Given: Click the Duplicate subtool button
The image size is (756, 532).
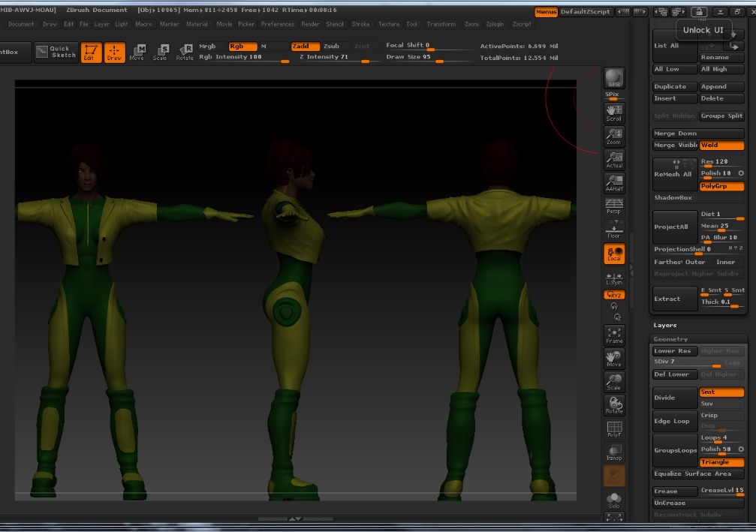Looking at the screenshot, I should point(675,87).
